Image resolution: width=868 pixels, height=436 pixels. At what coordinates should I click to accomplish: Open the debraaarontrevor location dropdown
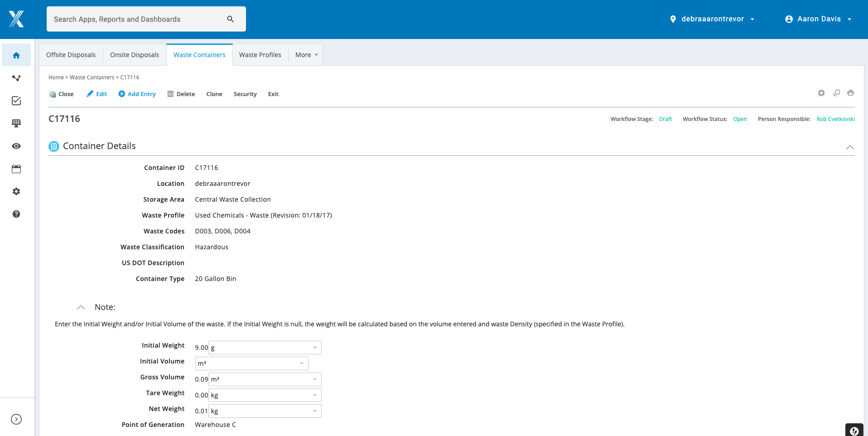(x=712, y=19)
